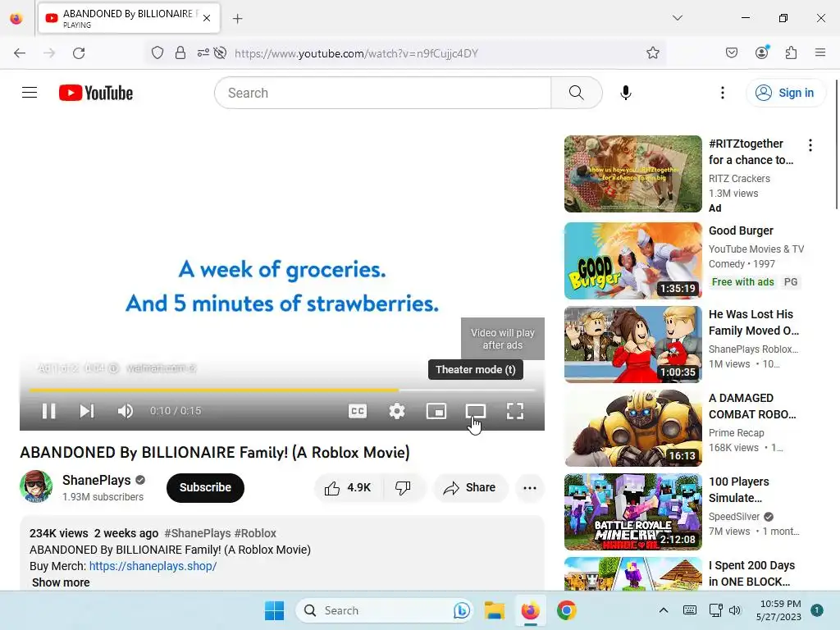Skip to next video
840x630 pixels.
[87, 411]
